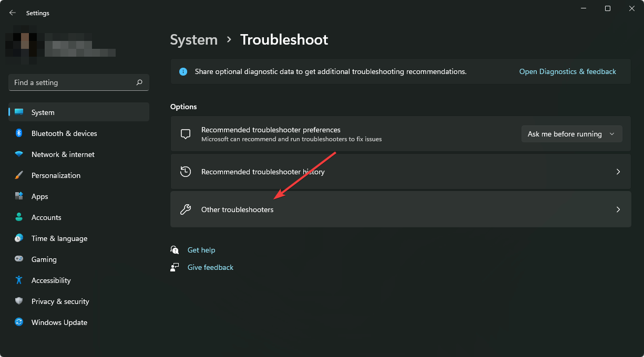
Task: Click the Apps icon in the sidebar
Action: coord(19,196)
